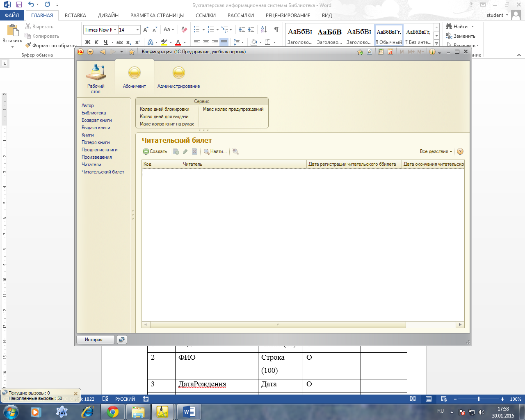Click the Найти... button in the list
The image size is (525, 420).
(215, 151)
